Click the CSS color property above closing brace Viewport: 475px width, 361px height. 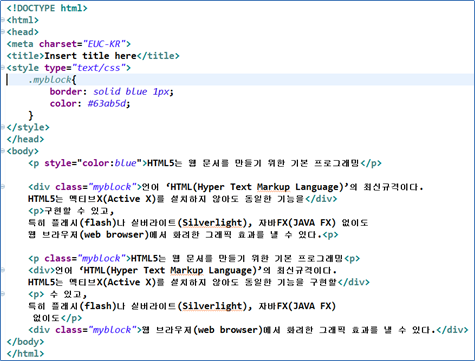click(63, 104)
